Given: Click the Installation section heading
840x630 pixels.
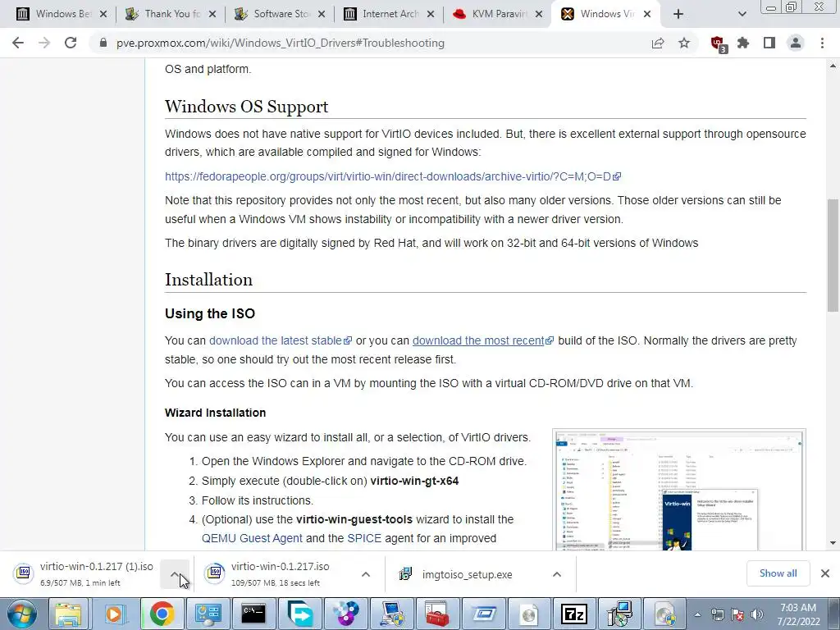Looking at the screenshot, I should click(x=208, y=280).
